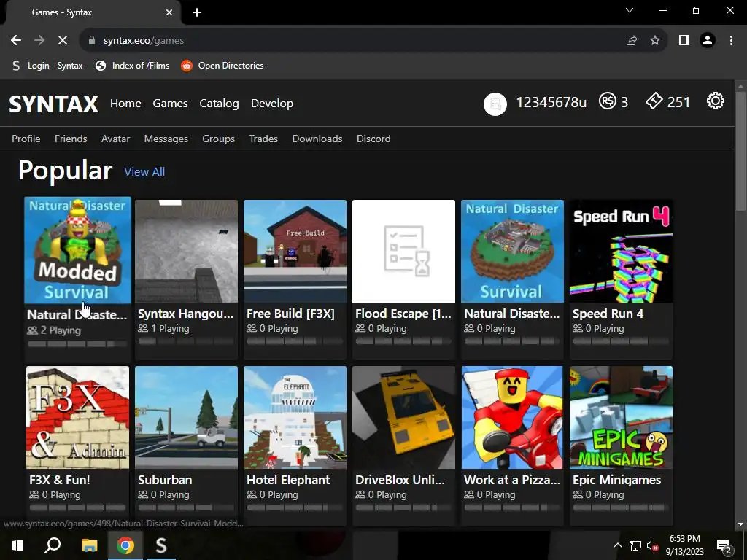Open the Catalog nav item
This screenshot has width=747, height=560.
click(219, 104)
